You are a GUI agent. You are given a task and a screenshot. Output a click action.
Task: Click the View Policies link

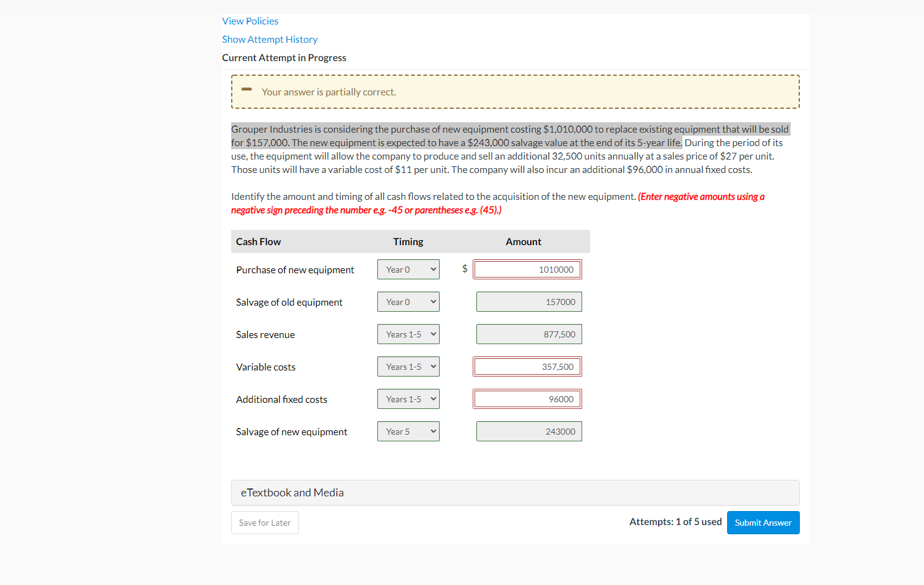pos(250,21)
